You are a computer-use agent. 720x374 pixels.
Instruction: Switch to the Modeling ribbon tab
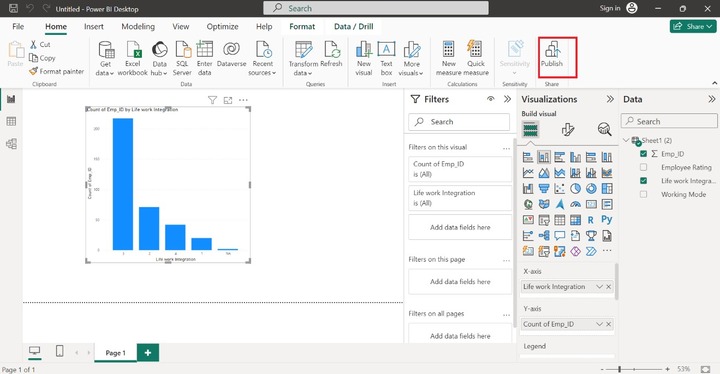[x=138, y=26]
